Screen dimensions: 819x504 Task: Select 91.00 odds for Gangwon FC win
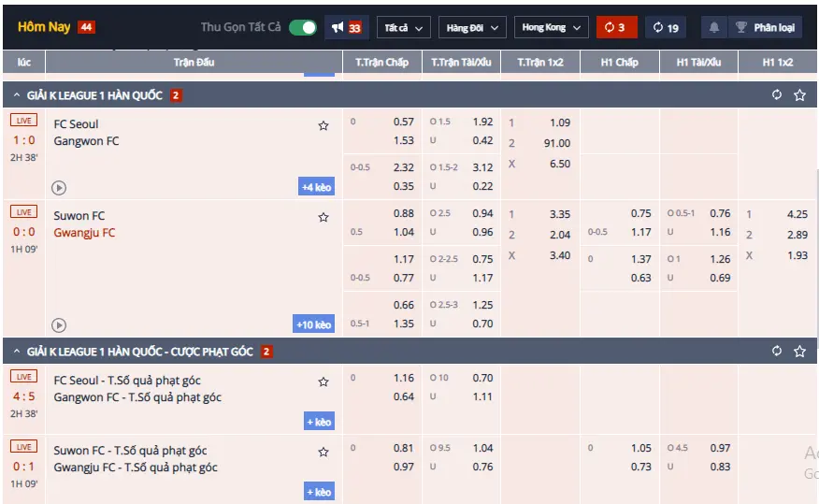[556, 143]
